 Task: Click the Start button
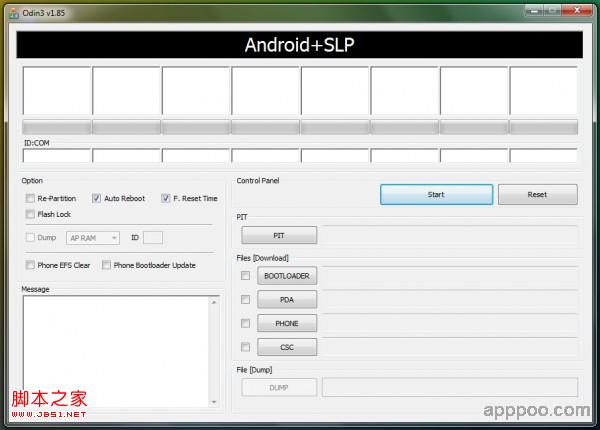(x=436, y=194)
